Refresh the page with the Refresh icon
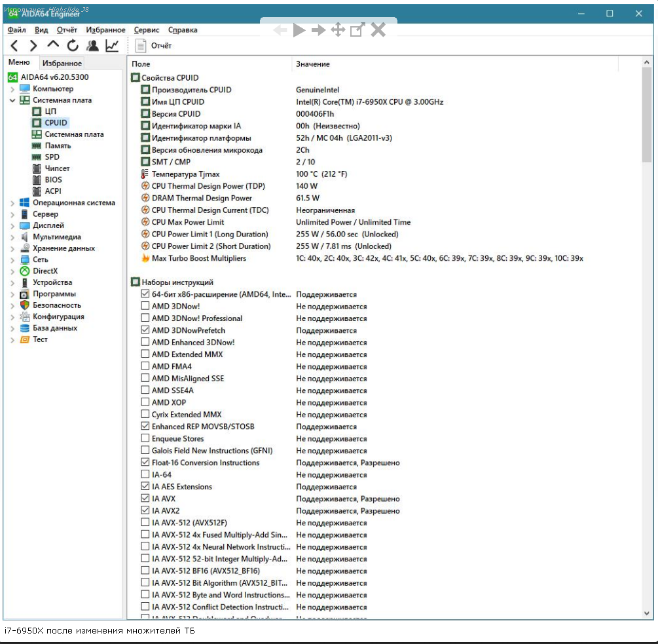The image size is (658, 644). tap(73, 46)
